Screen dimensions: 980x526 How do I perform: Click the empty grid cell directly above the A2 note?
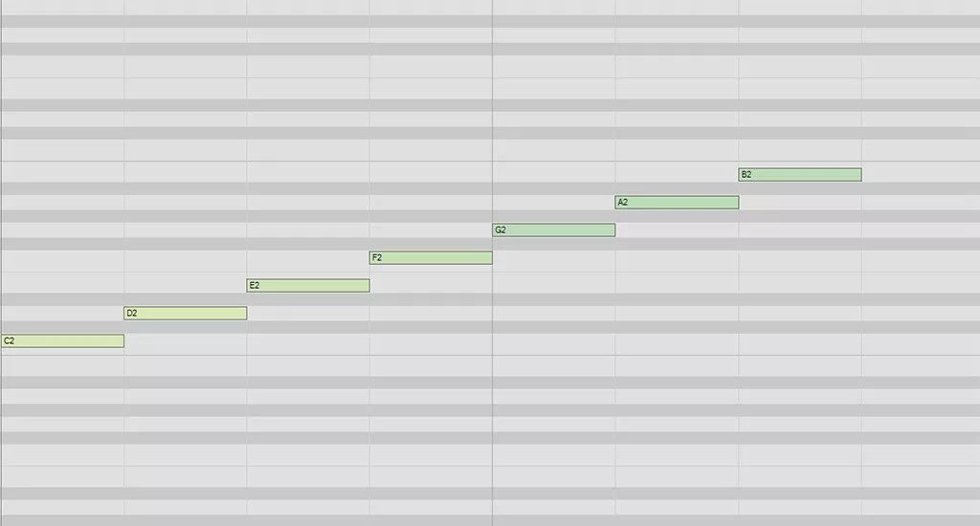(x=677, y=188)
